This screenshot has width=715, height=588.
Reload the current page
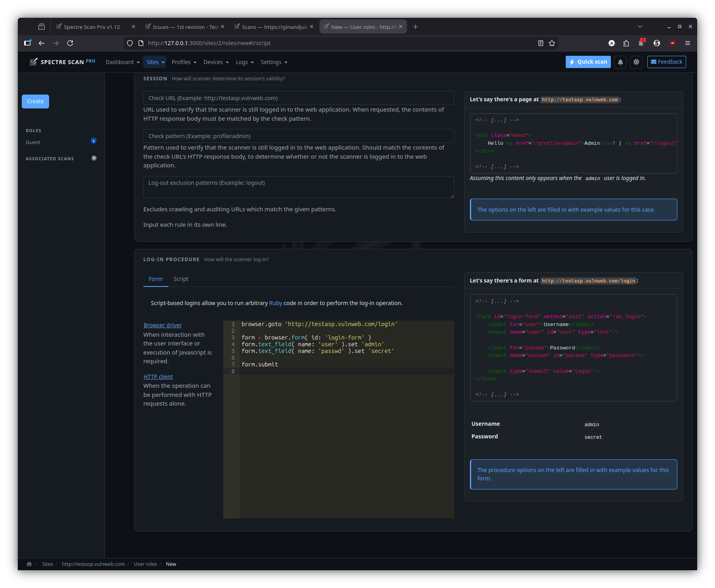click(x=70, y=43)
